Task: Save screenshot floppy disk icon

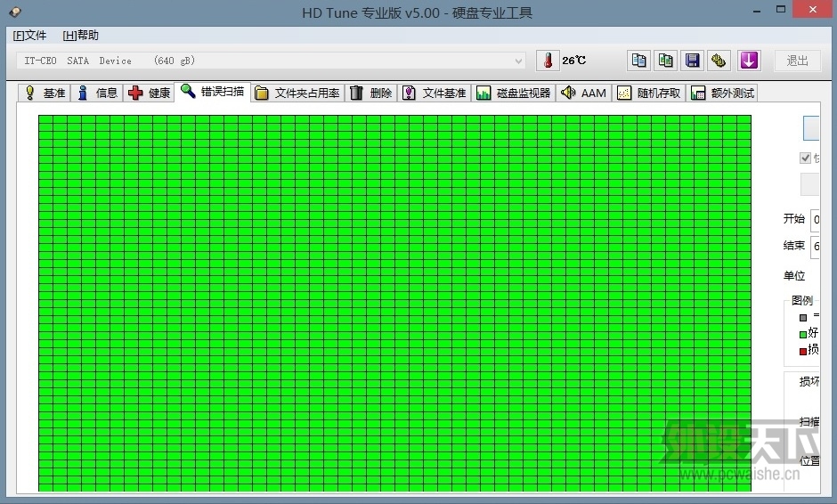Action: click(693, 61)
